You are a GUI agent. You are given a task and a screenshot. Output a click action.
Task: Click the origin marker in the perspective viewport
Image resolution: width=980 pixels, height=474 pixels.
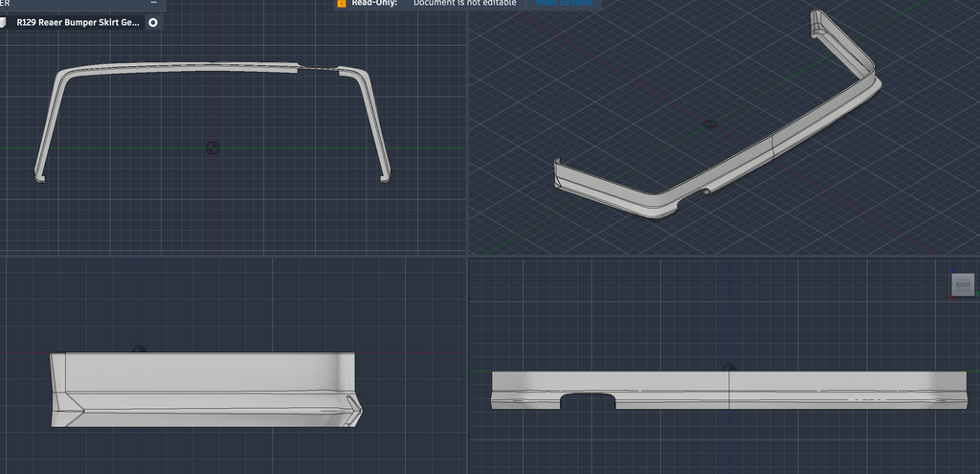tap(710, 124)
